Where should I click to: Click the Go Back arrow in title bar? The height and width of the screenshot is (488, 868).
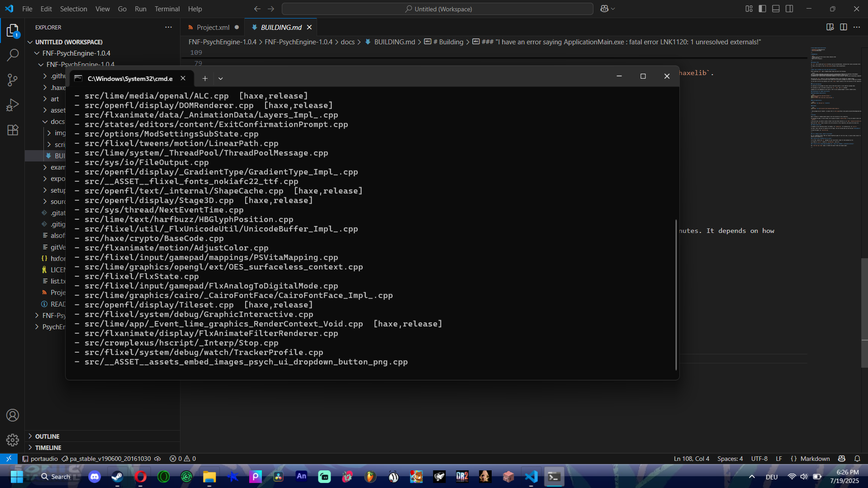pyautogui.click(x=257, y=9)
